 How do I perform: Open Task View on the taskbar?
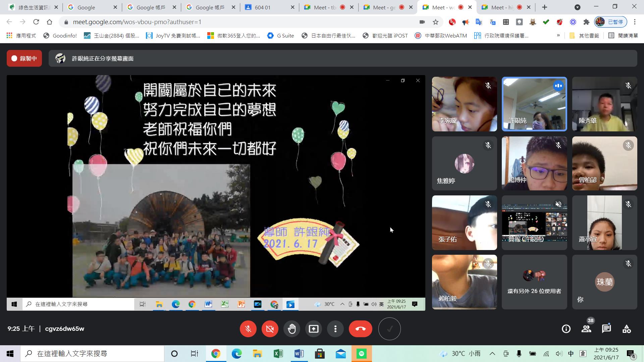[x=194, y=354]
